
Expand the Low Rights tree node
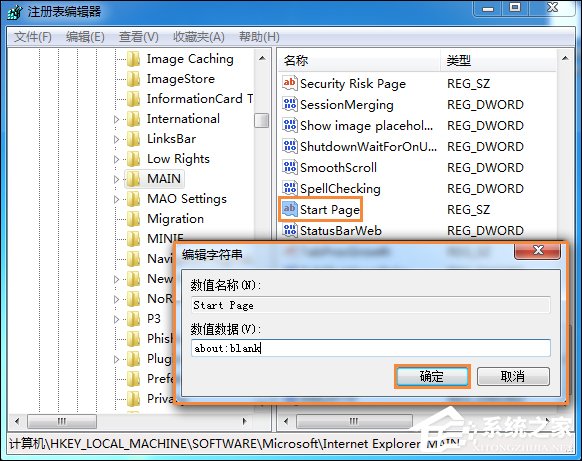pyautogui.click(x=116, y=160)
